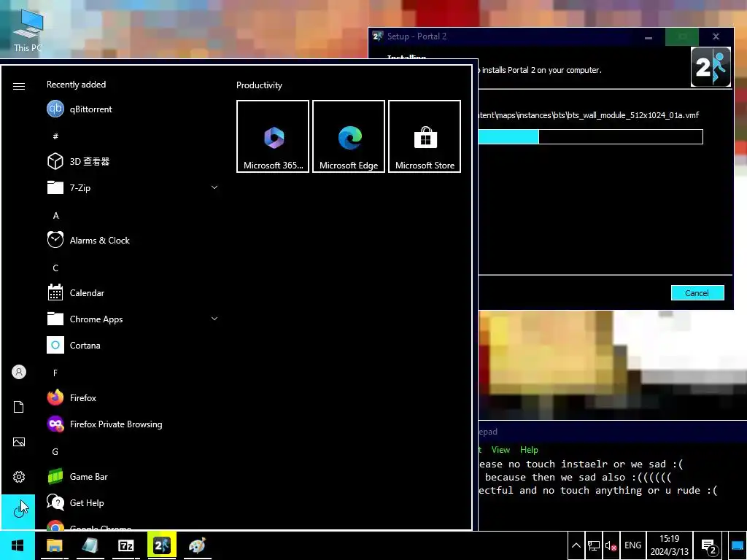Screen dimensions: 747x560
Task: Open the Microsoft Store tile
Action: pos(425,136)
